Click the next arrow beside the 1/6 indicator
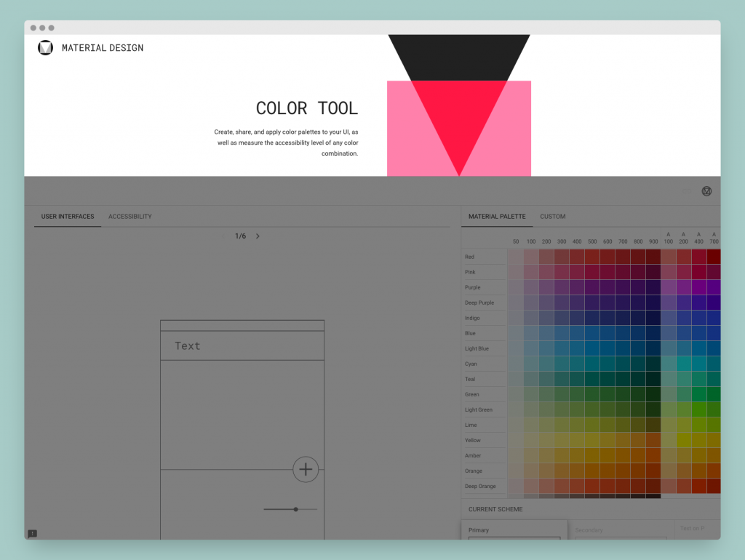This screenshot has width=745, height=560. pyautogui.click(x=258, y=236)
